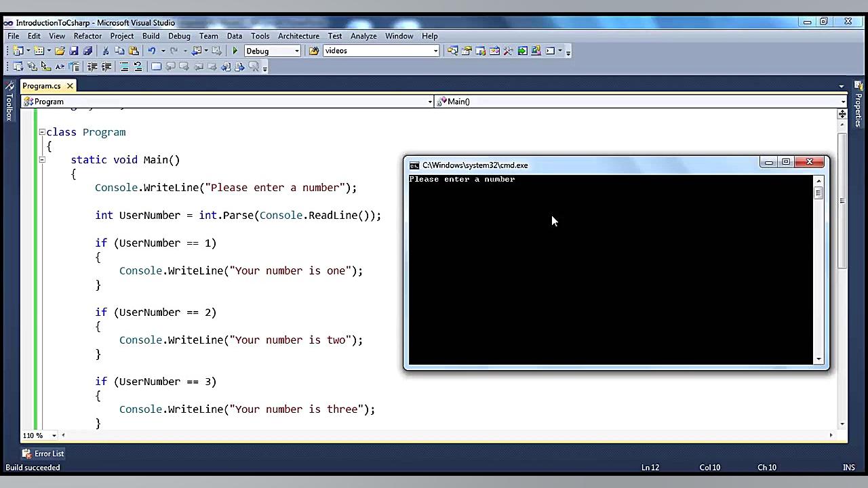Click the Cut scissors icon
Image resolution: width=868 pixels, height=488 pixels.
point(105,51)
